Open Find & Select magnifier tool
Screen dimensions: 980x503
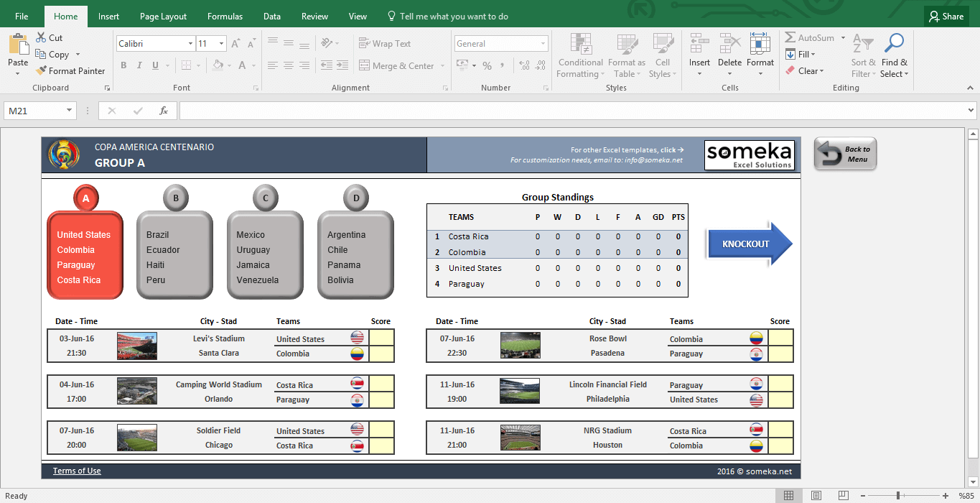(894, 45)
